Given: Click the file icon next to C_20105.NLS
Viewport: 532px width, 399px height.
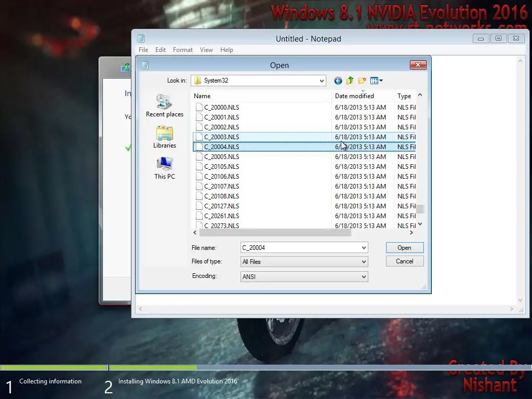Looking at the screenshot, I should pyautogui.click(x=199, y=167).
